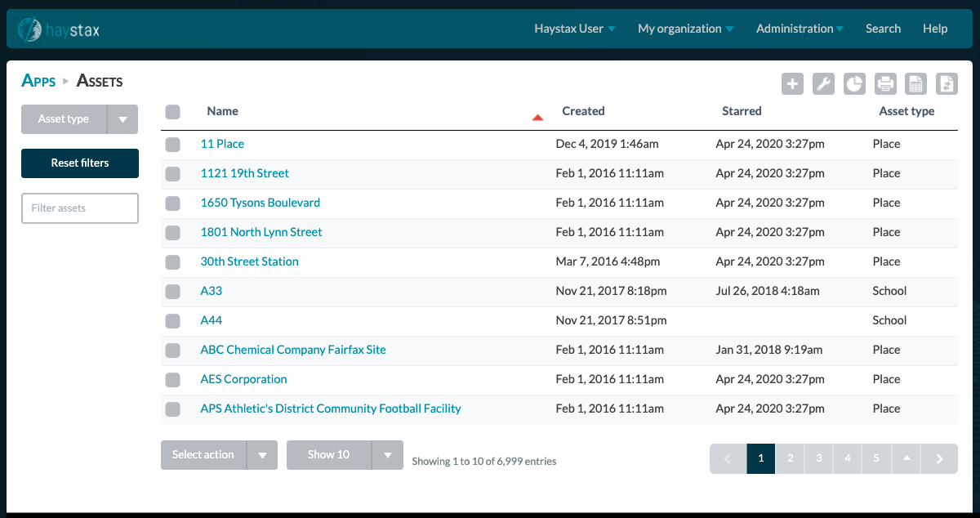Click the 'Jan 31, 2018 9:19am' starred date
Screen dimensions: 980x518
(x=768, y=350)
